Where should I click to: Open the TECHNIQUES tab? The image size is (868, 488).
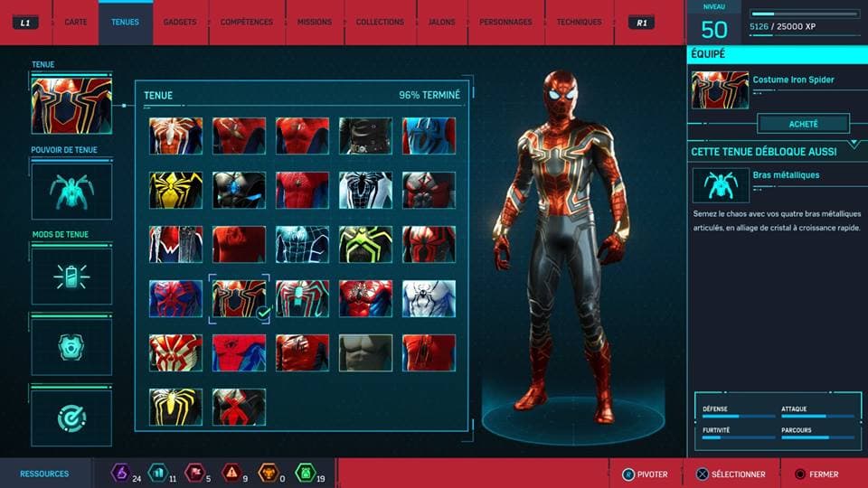pos(579,22)
